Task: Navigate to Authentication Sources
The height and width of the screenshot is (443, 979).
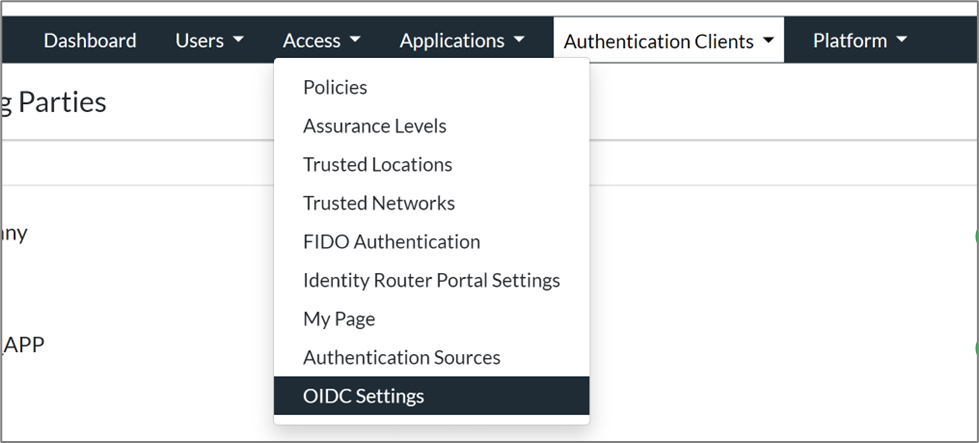Action: (401, 357)
